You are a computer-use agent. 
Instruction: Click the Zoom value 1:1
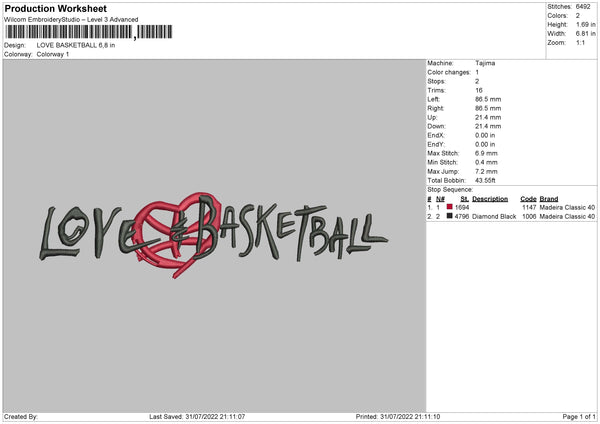point(580,42)
